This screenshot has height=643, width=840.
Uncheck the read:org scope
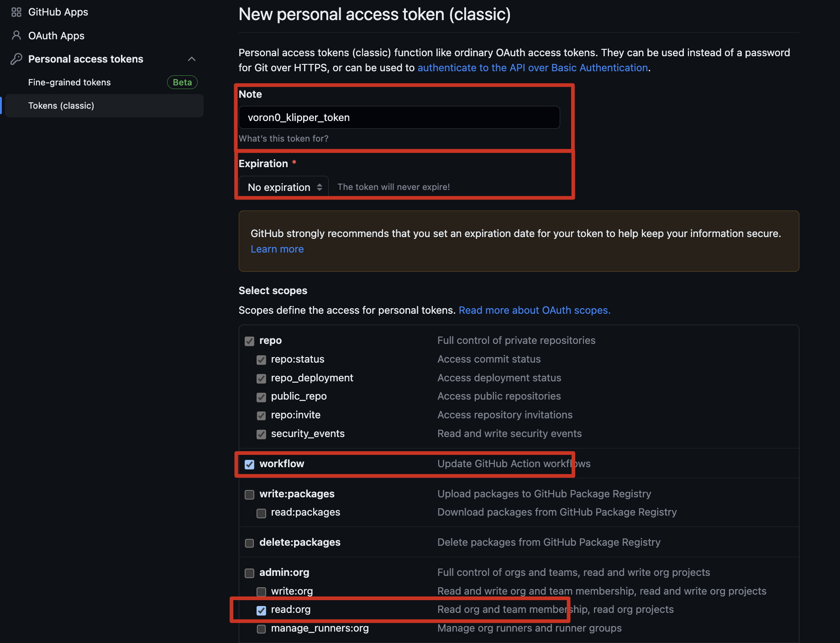[261, 610]
